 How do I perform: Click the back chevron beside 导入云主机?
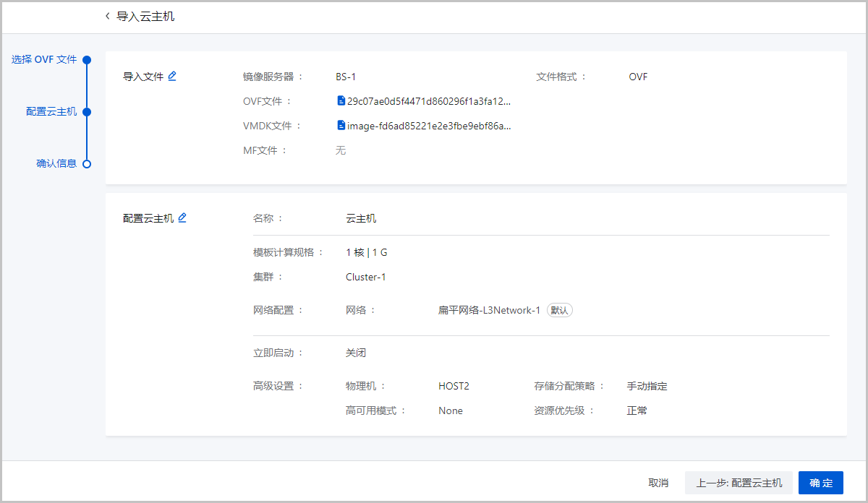[108, 16]
